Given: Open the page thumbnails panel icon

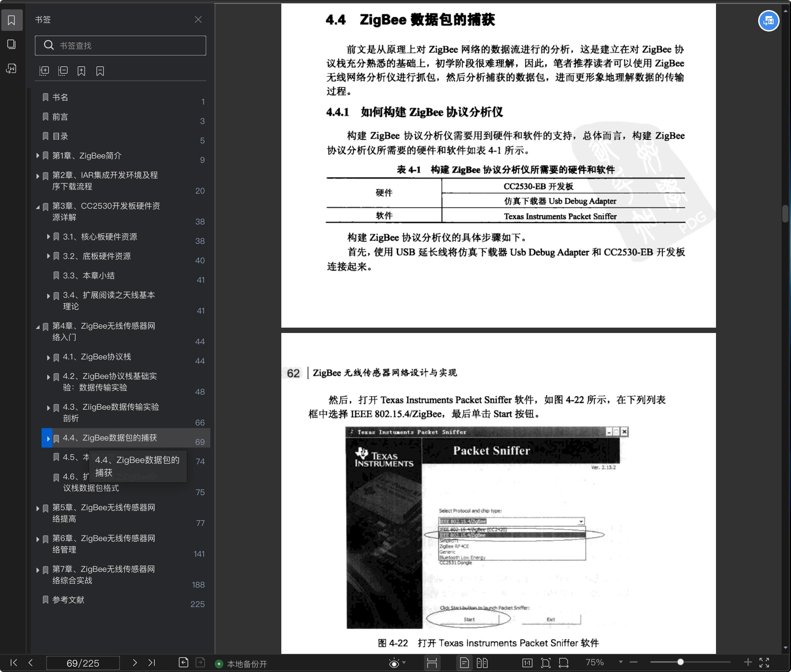Looking at the screenshot, I should pyautogui.click(x=11, y=44).
